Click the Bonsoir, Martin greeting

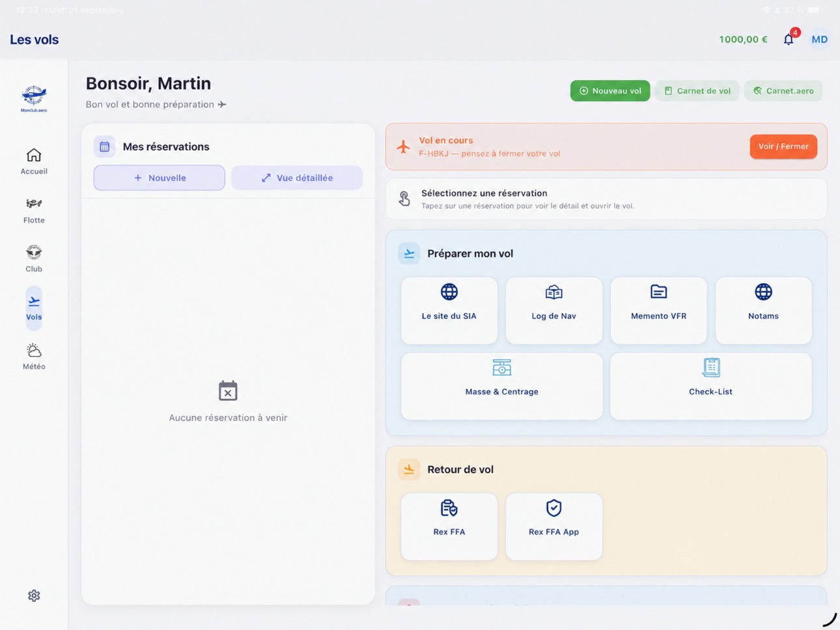(148, 83)
